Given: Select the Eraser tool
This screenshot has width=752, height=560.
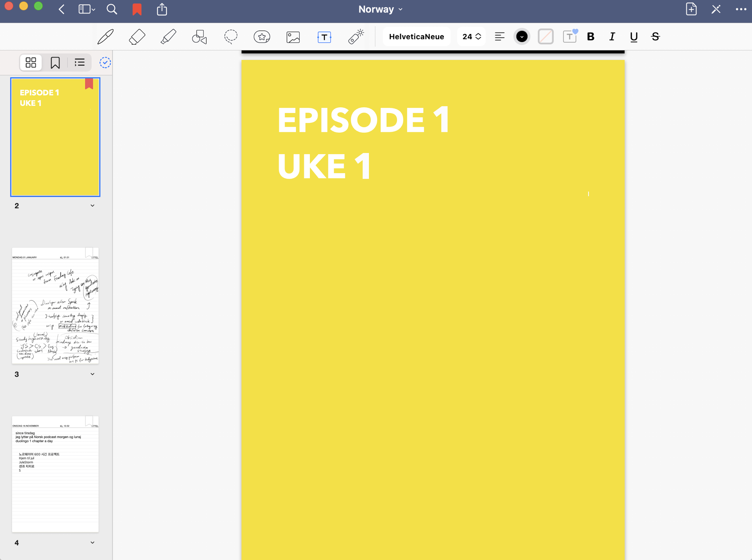Looking at the screenshot, I should (x=137, y=36).
